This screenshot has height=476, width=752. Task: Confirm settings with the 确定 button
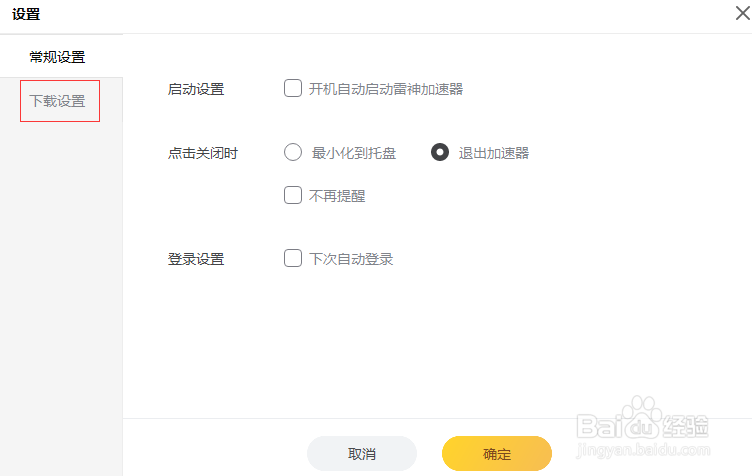(x=496, y=453)
